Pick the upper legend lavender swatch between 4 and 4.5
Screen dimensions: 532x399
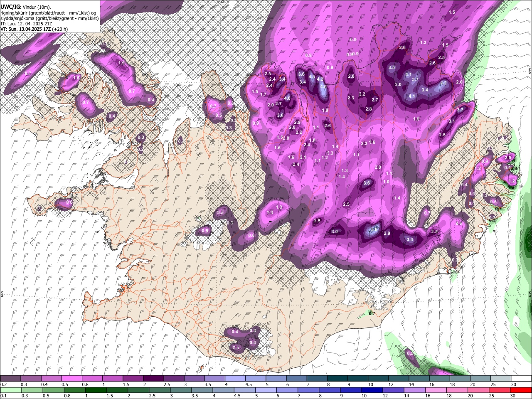234,379
